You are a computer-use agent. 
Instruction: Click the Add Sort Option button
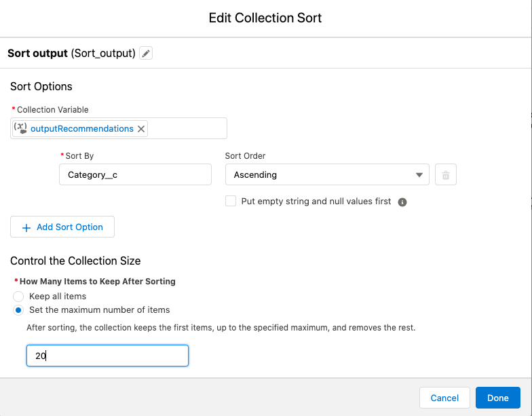tap(62, 227)
